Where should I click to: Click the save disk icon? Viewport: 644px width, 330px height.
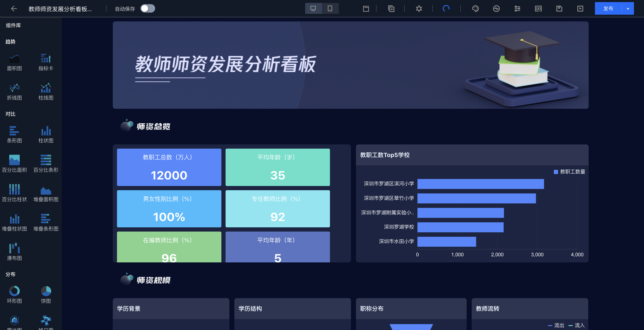[x=559, y=9]
